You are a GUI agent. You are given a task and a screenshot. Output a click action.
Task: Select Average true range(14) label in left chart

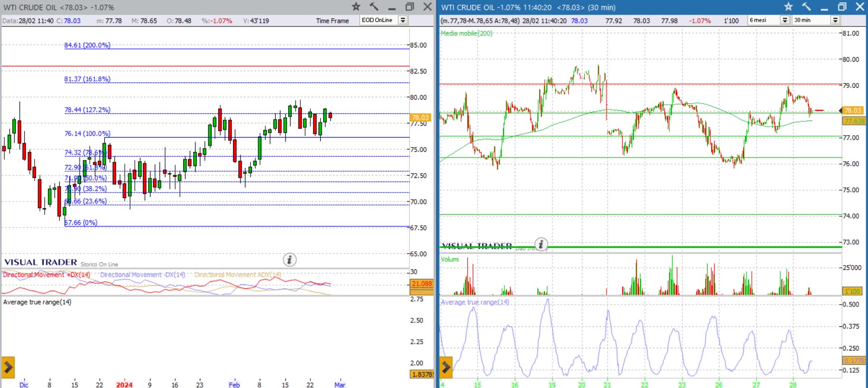click(37, 302)
